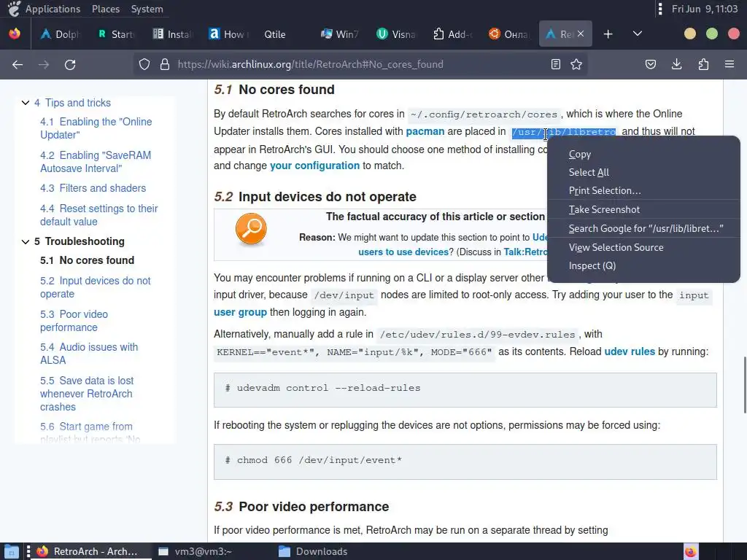This screenshot has width=747, height=560.
Task: Open the Firefox hamburger menu
Action: pos(729,64)
